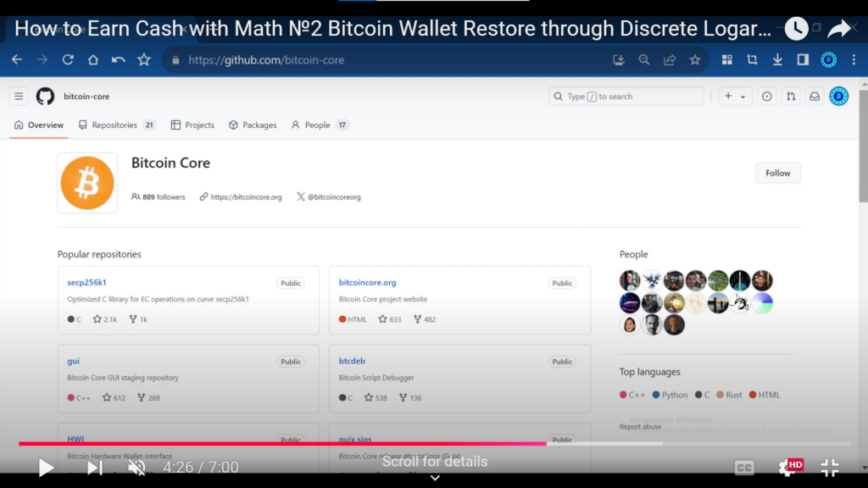
Task: Expand the GitHub create new dropdown
Action: [x=735, y=97]
